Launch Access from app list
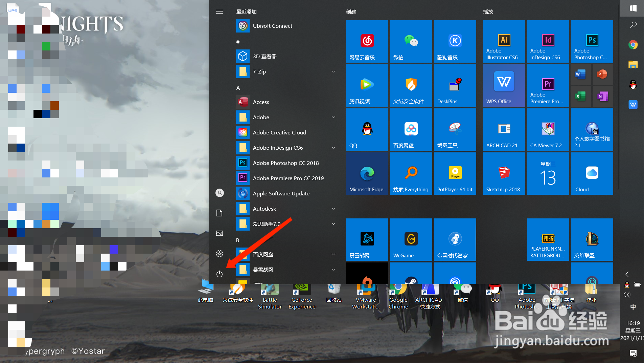The image size is (644, 363). [286, 102]
